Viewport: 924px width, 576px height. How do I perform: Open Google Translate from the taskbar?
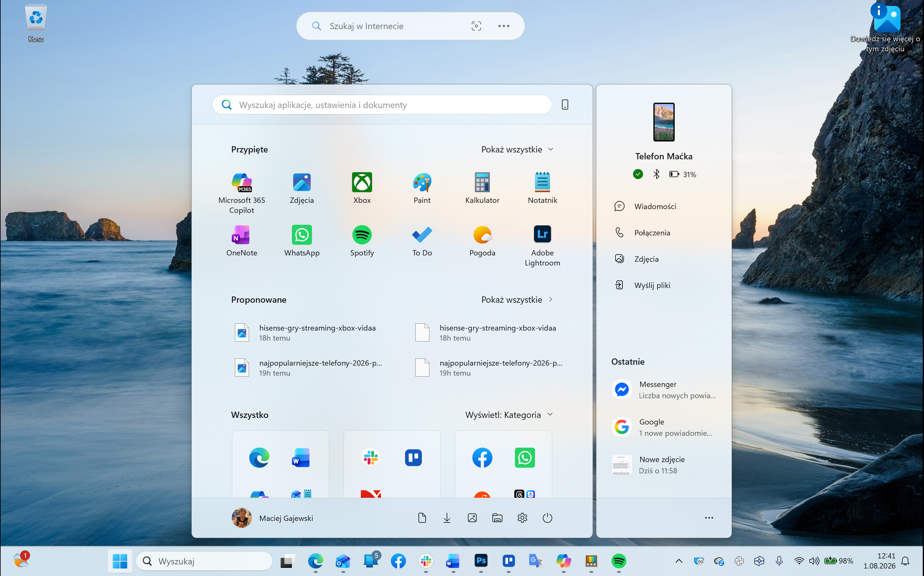[536, 561]
